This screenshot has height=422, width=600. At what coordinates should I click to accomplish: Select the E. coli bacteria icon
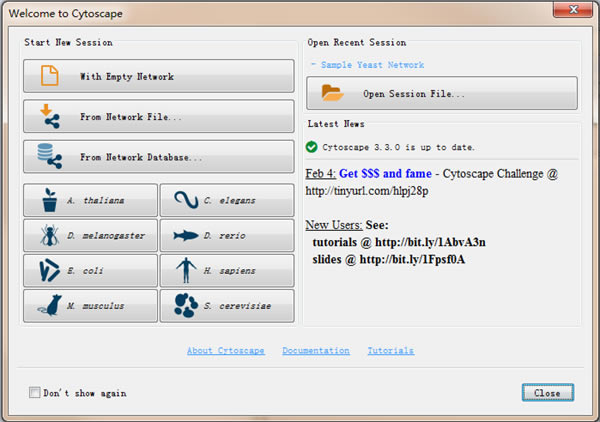48,270
